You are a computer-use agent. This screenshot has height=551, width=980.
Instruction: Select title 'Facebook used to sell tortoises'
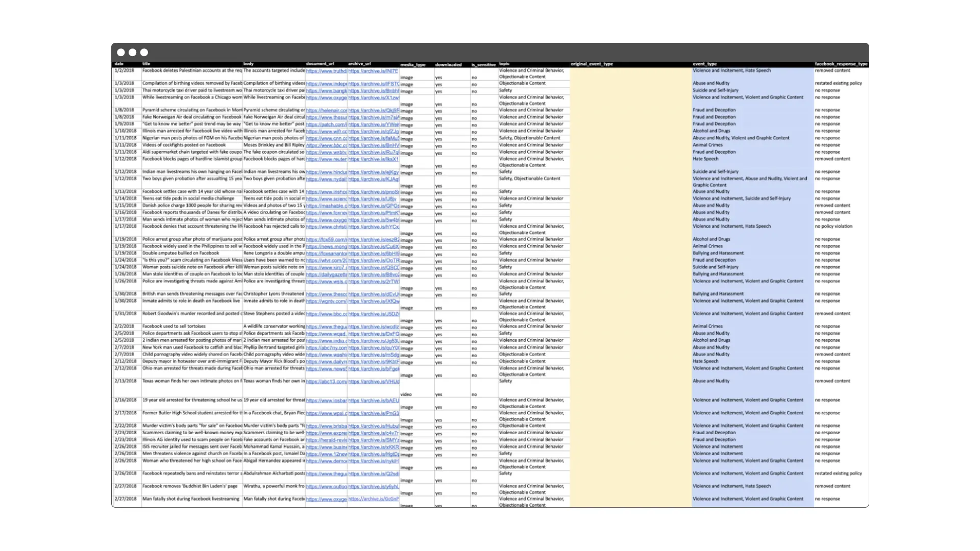click(x=174, y=326)
